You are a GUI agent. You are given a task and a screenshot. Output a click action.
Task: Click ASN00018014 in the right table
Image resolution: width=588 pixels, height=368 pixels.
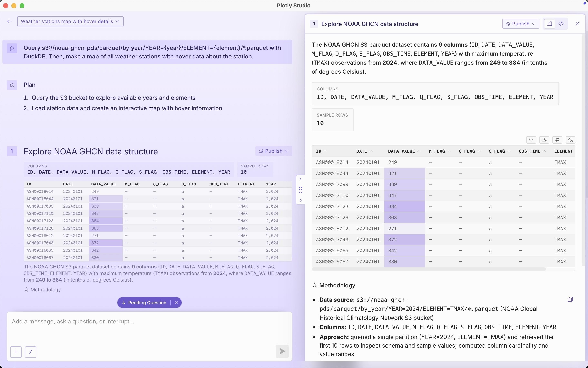pos(332,162)
